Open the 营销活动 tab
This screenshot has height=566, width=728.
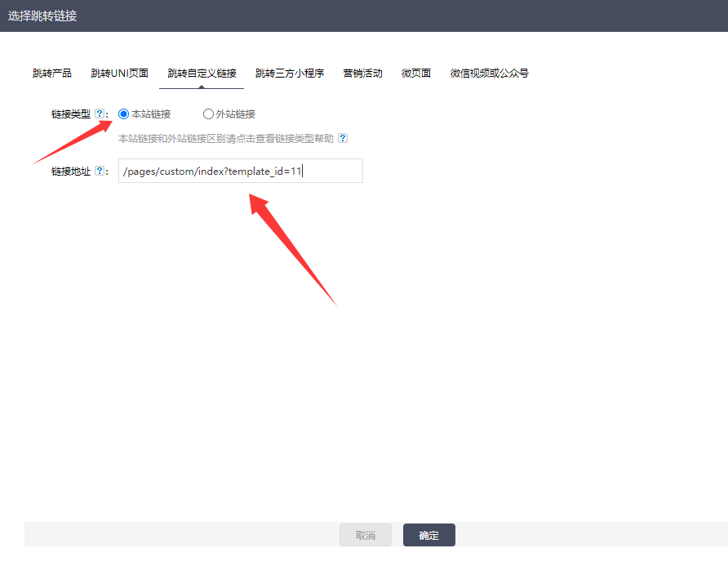tap(362, 74)
